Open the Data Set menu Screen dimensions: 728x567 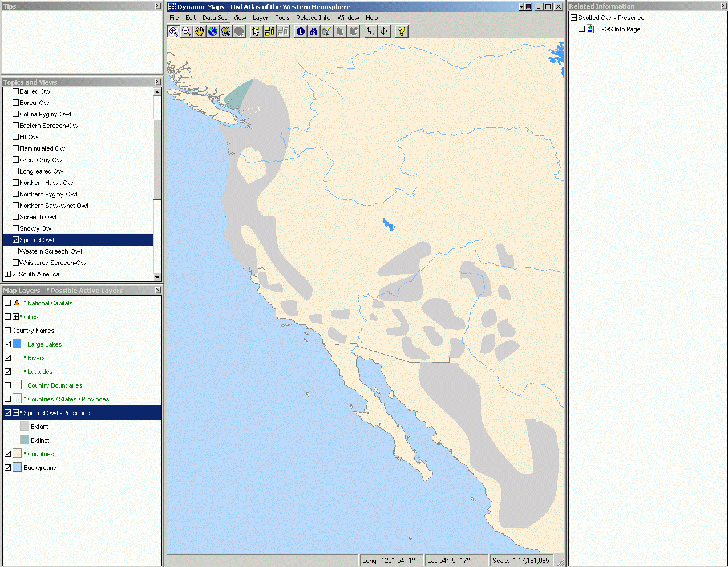click(x=215, y=18)
